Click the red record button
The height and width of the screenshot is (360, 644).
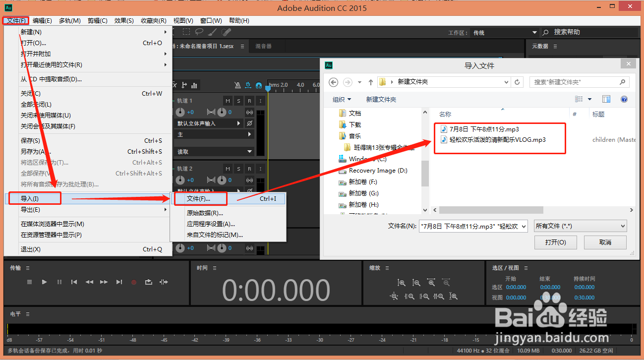tap(134, 282)
